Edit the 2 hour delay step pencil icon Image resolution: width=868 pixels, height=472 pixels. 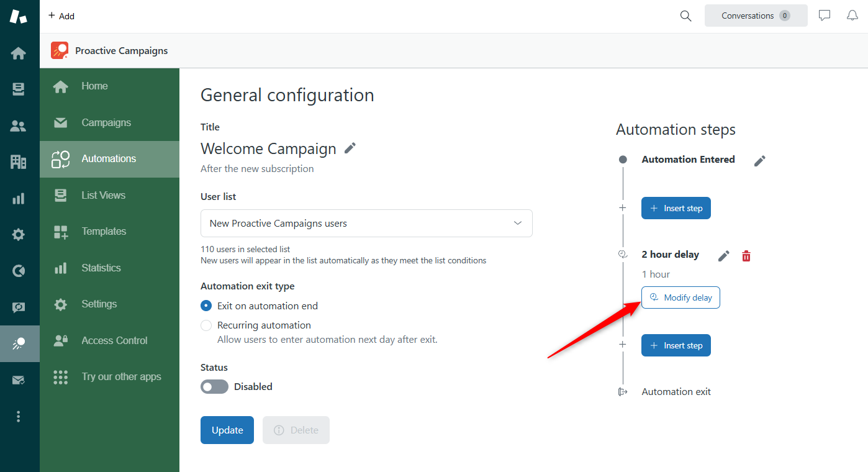(x=724, y=256)
